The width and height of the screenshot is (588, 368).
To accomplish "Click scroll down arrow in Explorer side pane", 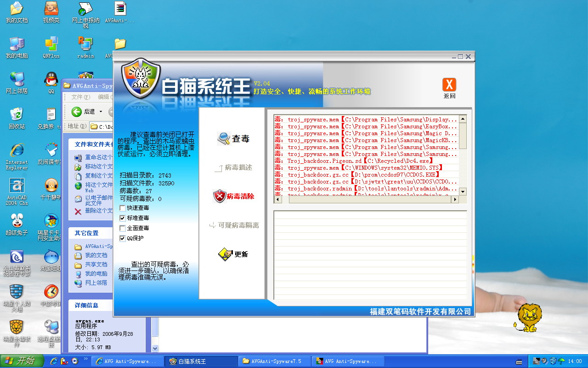I will click(155, 349).
